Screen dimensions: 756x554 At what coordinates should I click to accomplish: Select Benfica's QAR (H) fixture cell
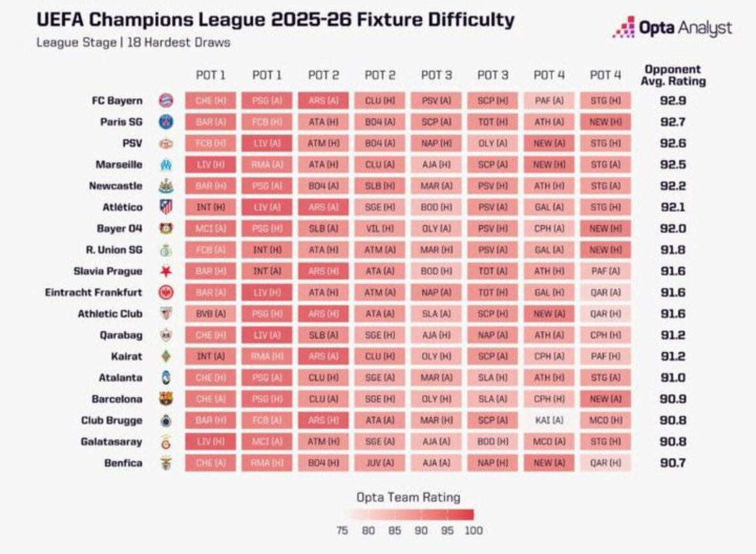pos(605,463)
